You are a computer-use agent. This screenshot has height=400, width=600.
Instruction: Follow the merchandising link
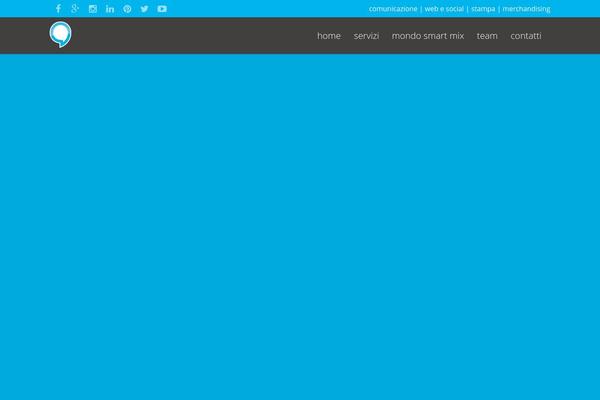(526, 9)
